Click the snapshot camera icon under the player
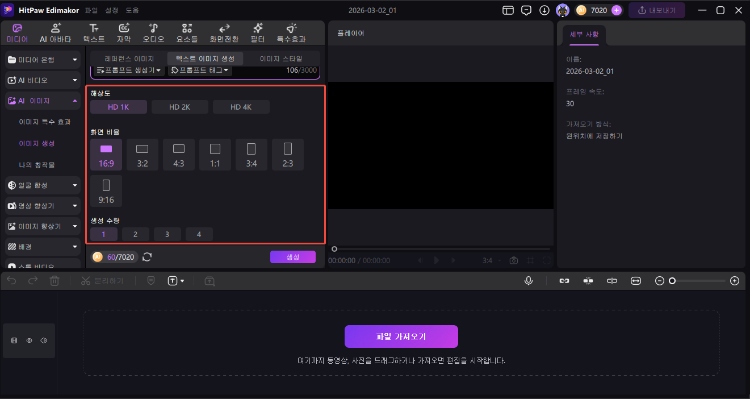The image size is (750, 399). [514, 260]
